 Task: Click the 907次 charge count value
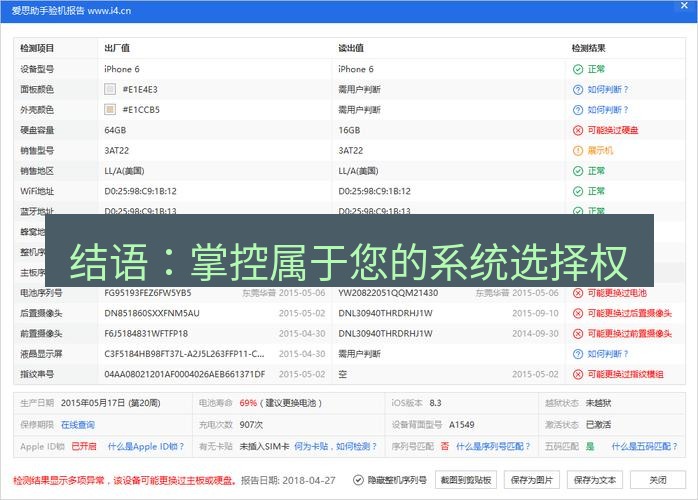[251, 425]
